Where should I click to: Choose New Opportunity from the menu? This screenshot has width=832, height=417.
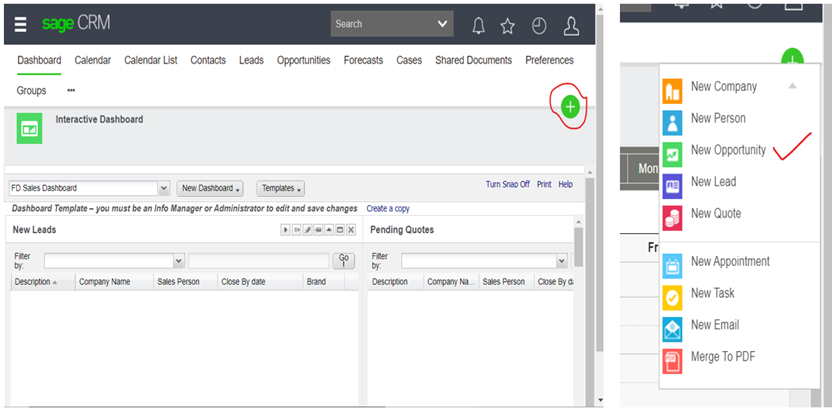pyautogui.click(x=728, y=150)
